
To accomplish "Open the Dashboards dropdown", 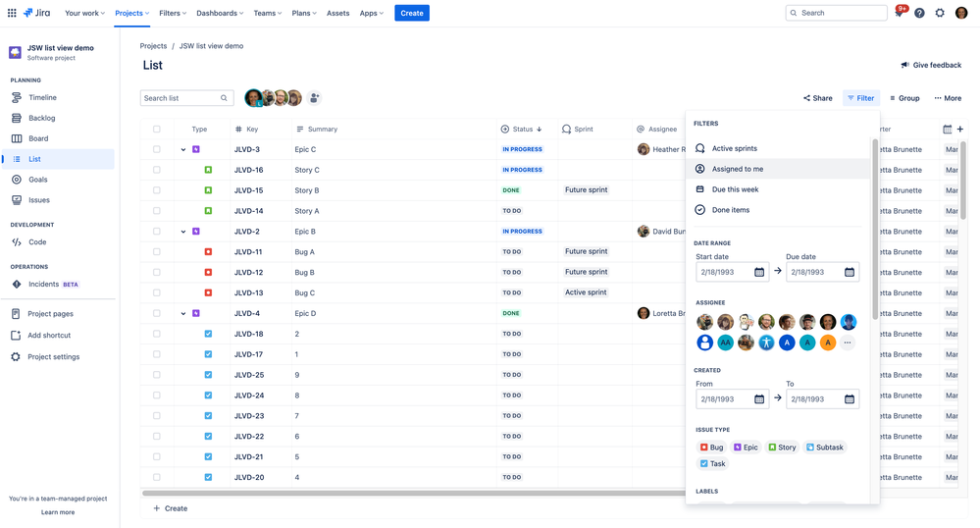I will (220, 13).
